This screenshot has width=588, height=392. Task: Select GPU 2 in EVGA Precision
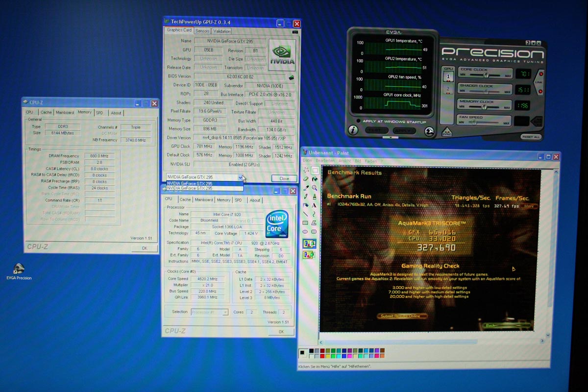[x=448, y=89]
